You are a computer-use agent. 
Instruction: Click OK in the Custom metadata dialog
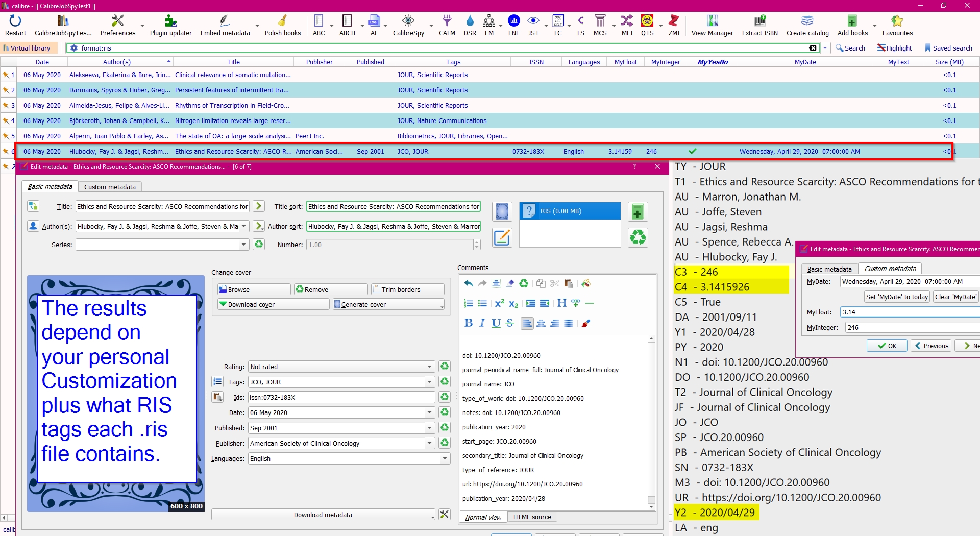point(887,346)
